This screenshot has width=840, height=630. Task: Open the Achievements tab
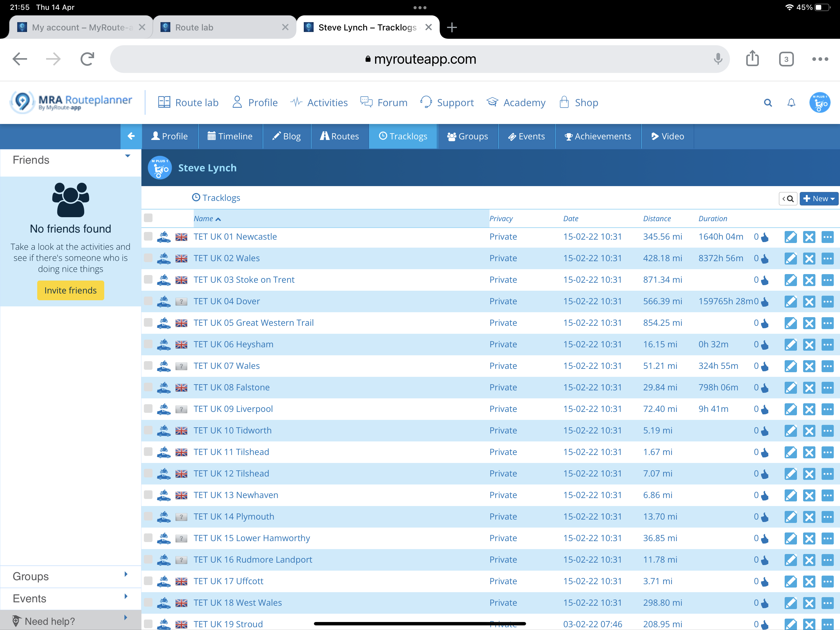[598, 136]
